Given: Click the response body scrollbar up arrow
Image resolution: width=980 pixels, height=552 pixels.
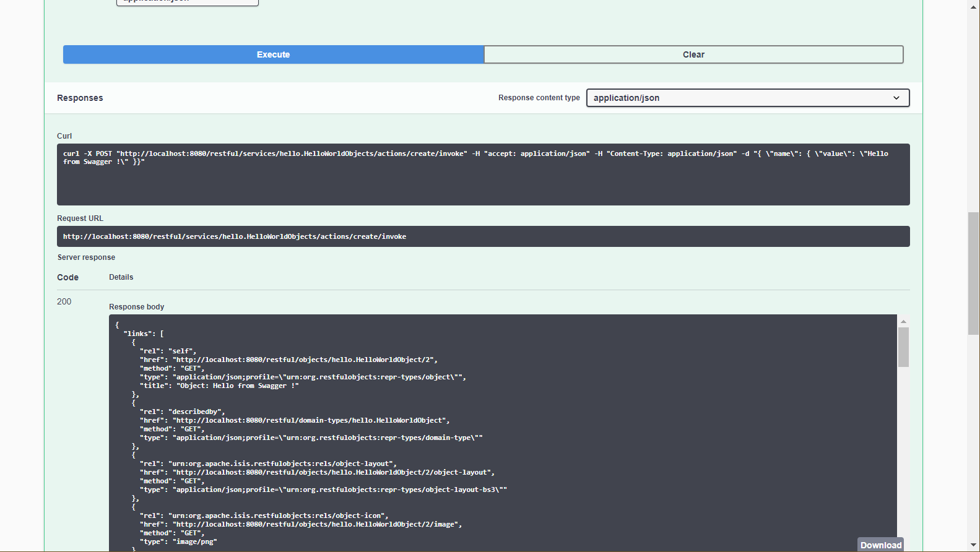Looking at the screenshot, I should tap(903, 321).
